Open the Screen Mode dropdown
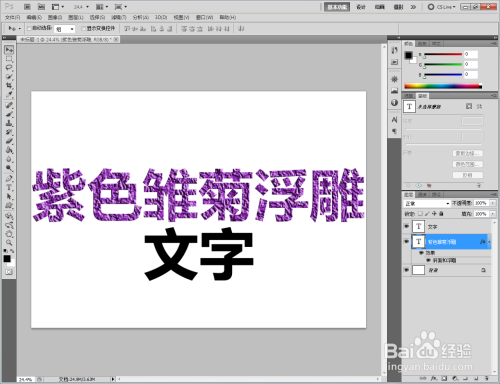Screen dimensions: 500x384 [121, 7]
